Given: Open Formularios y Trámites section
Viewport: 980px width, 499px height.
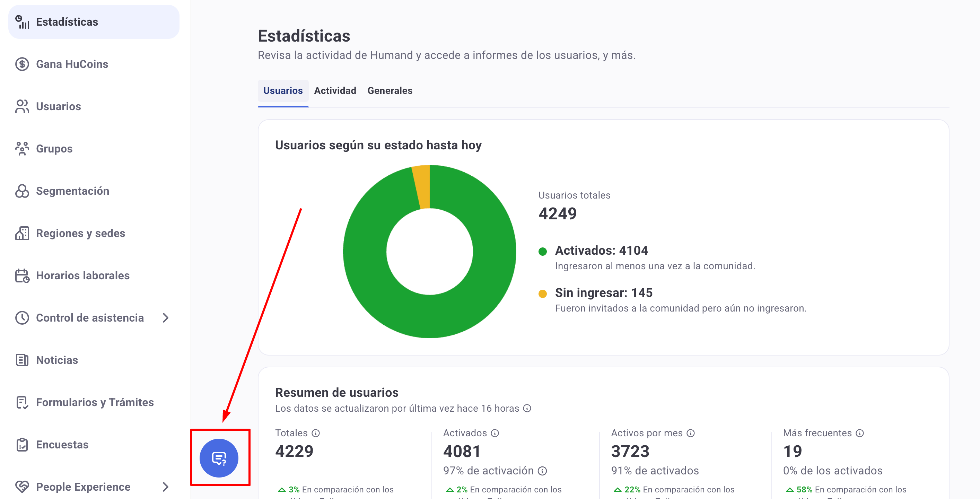Looking at the screenshot, I should pos(94,402).
